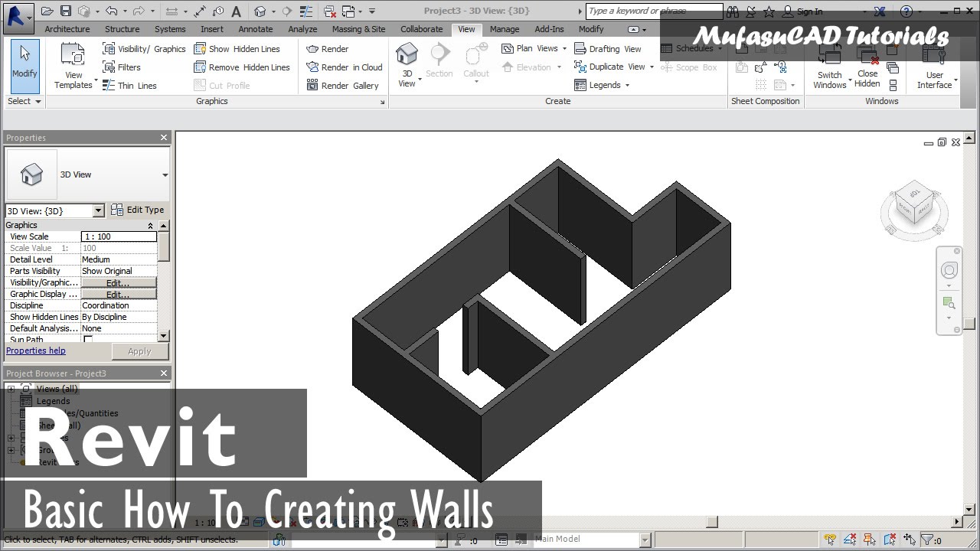Viewport: 980px width, 551px height.
Task: Collapse the Graphics properties group
Action: 150,225
